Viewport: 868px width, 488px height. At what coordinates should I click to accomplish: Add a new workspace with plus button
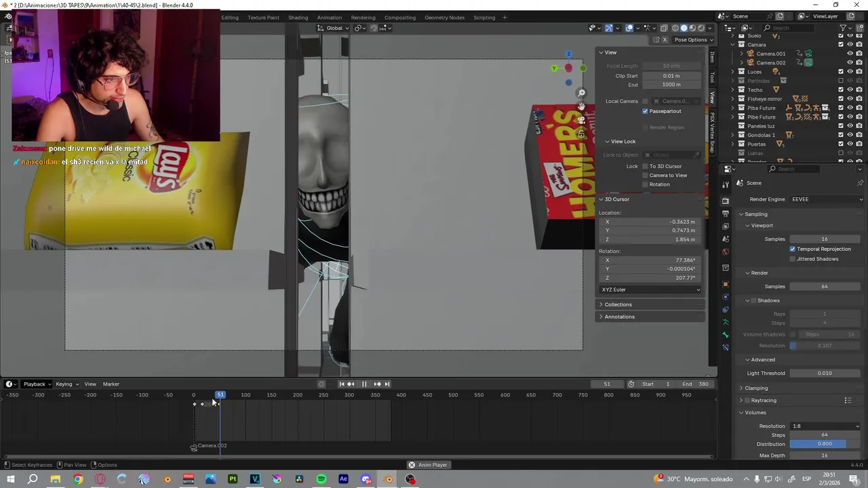click(505, 18)
